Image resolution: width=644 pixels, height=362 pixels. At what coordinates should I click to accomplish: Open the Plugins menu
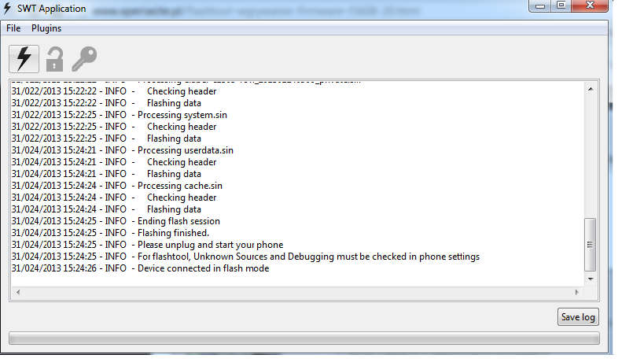pyautogui.click(x=46, y=28)
